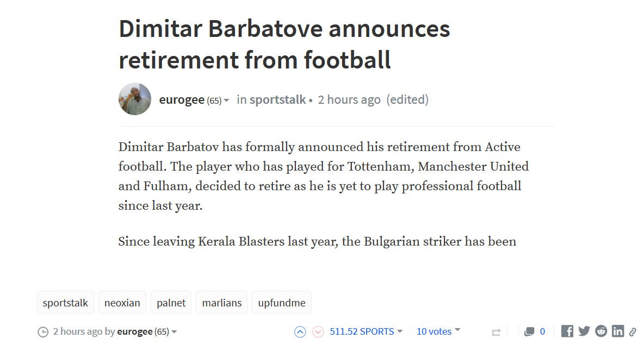Share the post on Facebook
The image size is (644, 345).
(x=567, y=331)
